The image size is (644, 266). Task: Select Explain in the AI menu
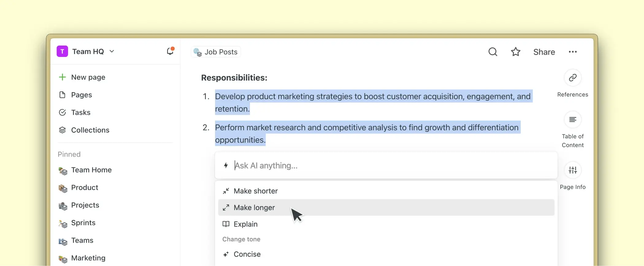click(245, 224)
